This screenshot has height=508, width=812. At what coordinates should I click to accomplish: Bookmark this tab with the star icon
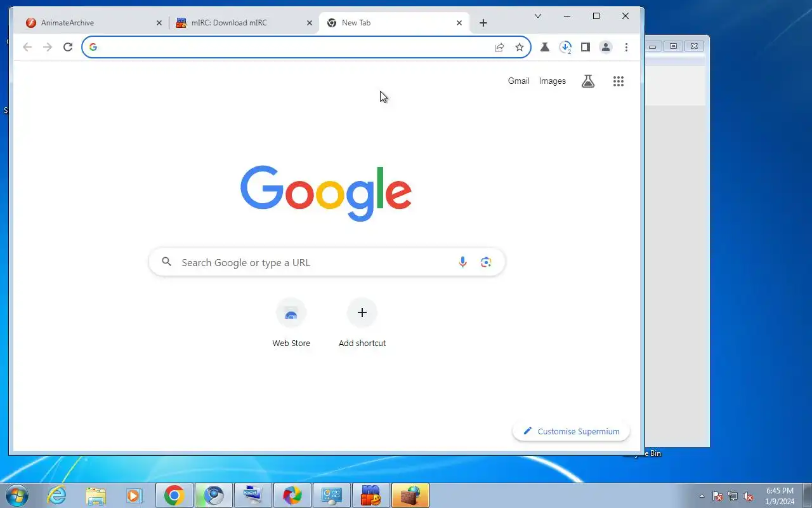tap(520, 47)
